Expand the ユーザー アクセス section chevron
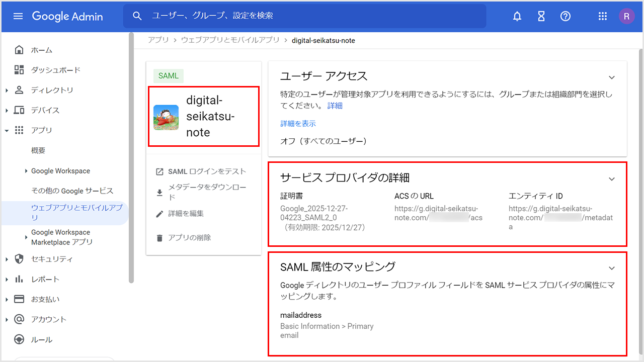This screenshot has width=644, height=362. tap(612, 77)
